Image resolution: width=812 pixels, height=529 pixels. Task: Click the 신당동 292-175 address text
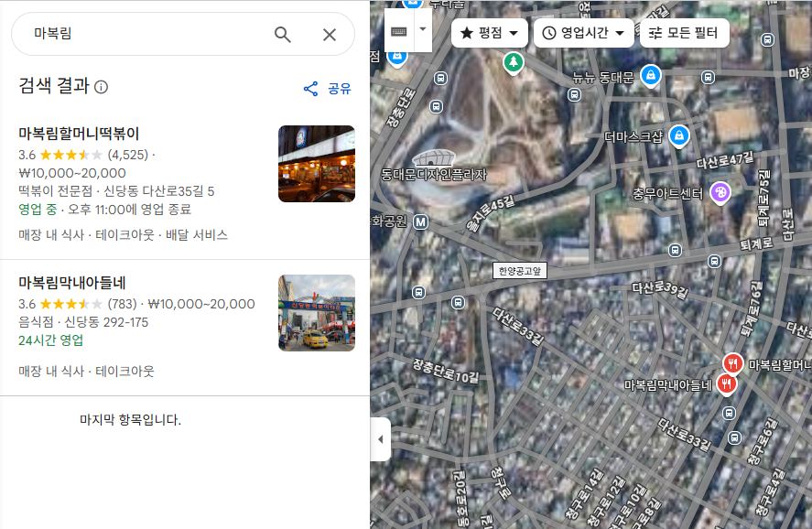pos(106,322)
